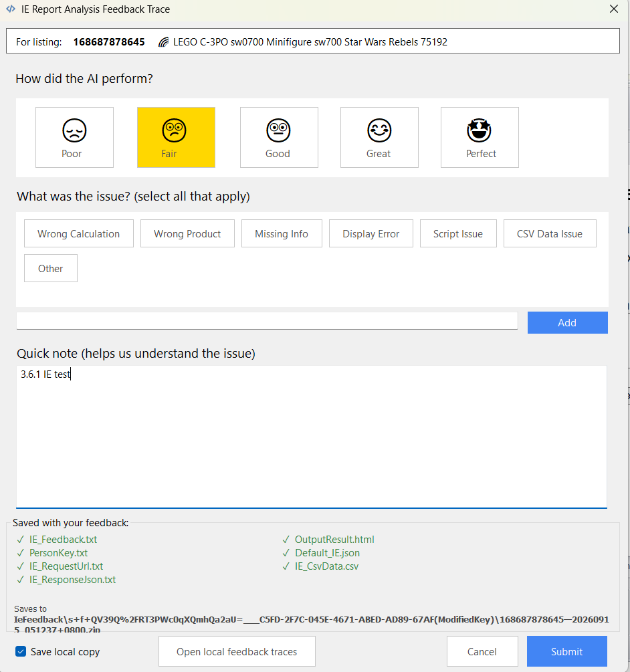Click IE_CsvData.csv entry

pos(326,566)
